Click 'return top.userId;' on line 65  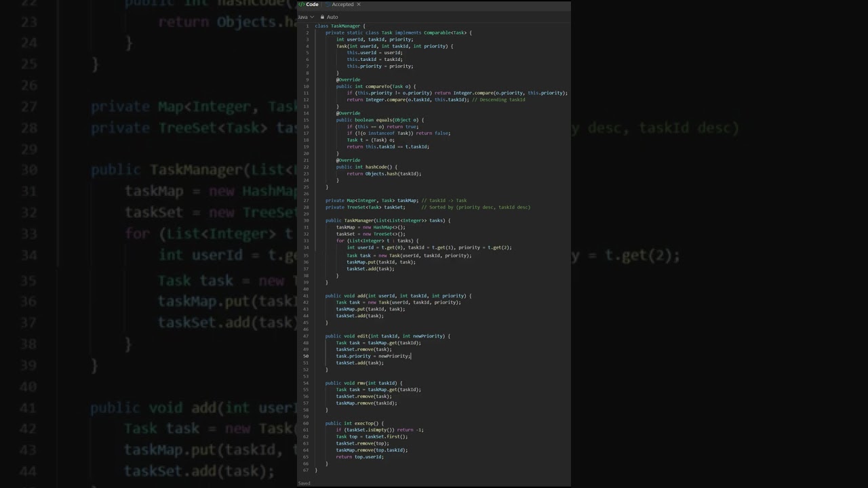360,457
